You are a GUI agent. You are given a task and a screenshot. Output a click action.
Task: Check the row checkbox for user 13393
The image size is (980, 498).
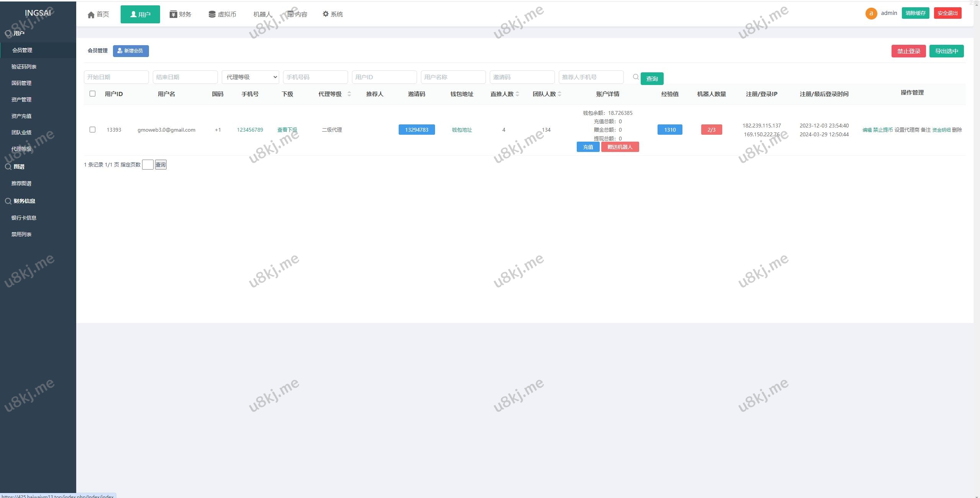click(x=92, y=130)
